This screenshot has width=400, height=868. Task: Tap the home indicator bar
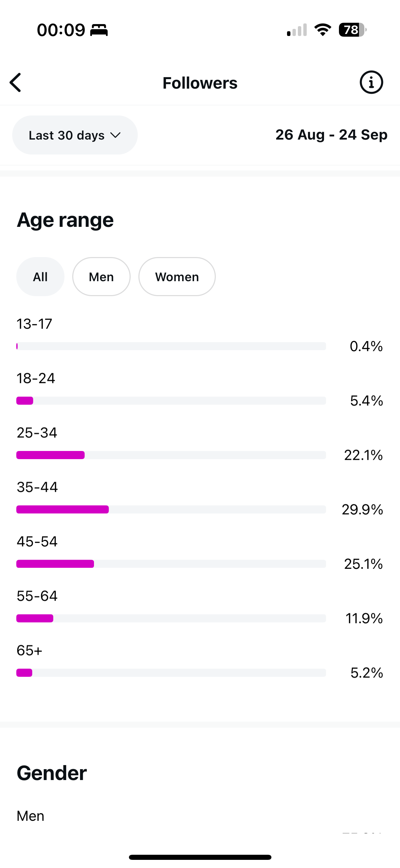(200, 857)
